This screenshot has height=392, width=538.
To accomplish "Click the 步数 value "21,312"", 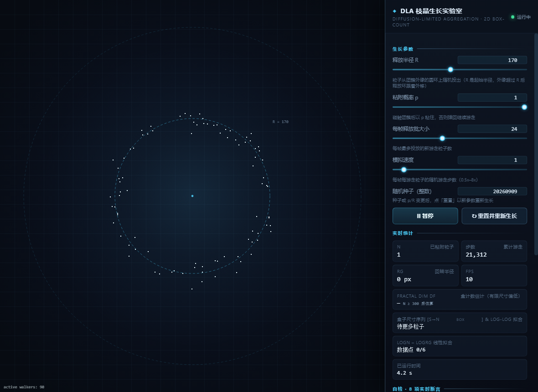I will tap(476, 254).
